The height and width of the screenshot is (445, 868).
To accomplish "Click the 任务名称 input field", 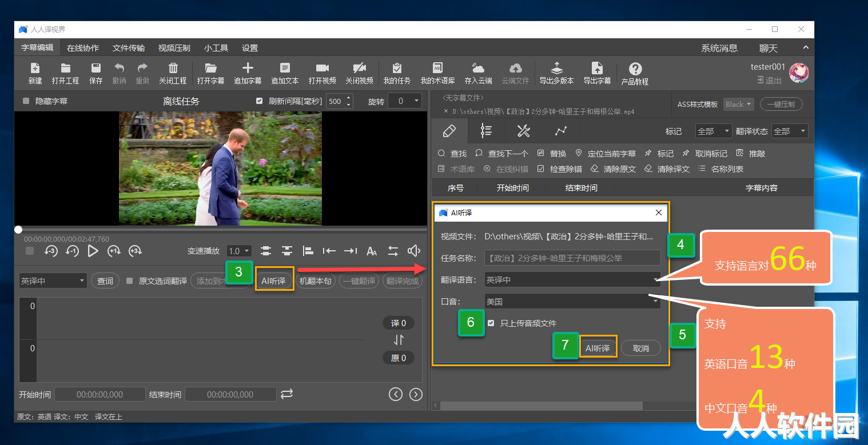I will [572, 258].
